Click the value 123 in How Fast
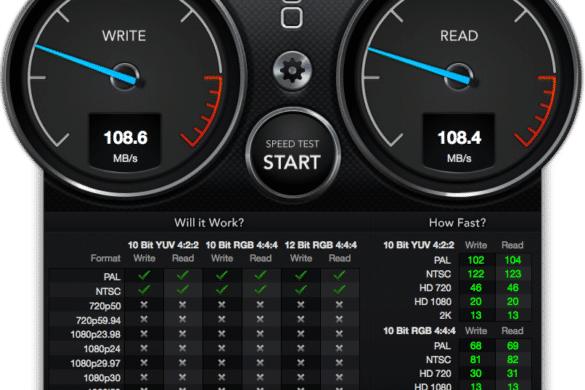This screenshot has height=390, width=585. point(513,274)
